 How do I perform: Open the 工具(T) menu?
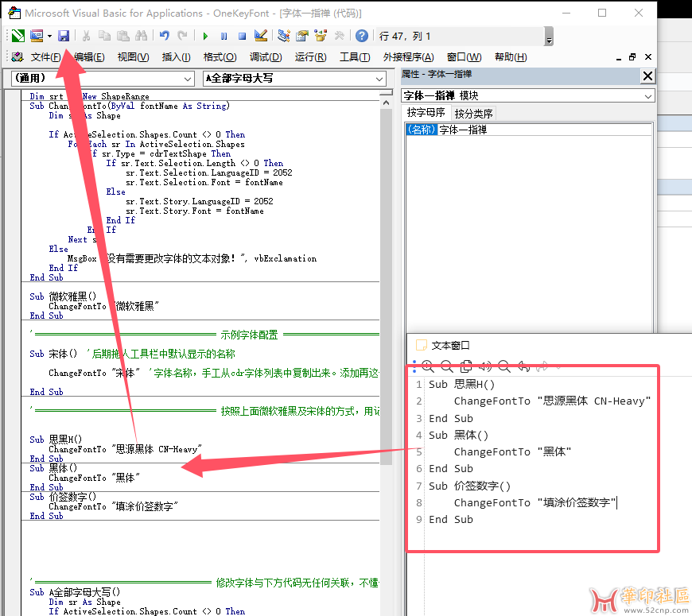point(355,57)
